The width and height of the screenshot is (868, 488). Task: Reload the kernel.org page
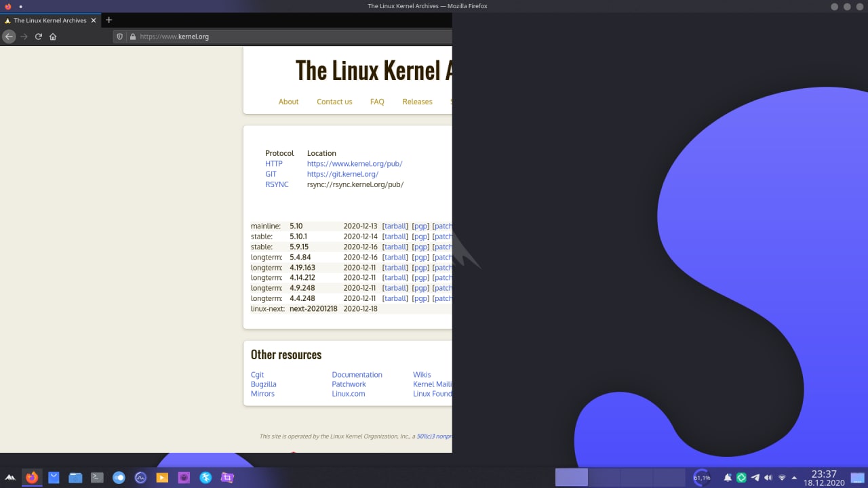39,37
